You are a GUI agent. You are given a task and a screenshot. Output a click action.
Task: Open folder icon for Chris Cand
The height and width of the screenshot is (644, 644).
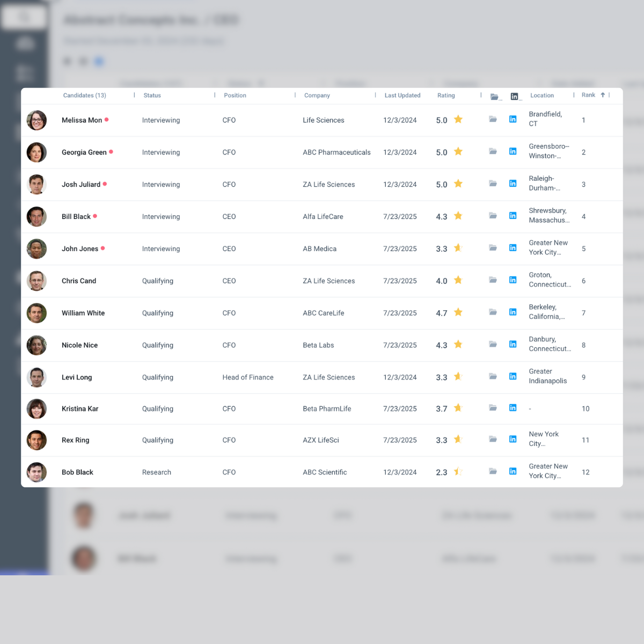point(493,280)
